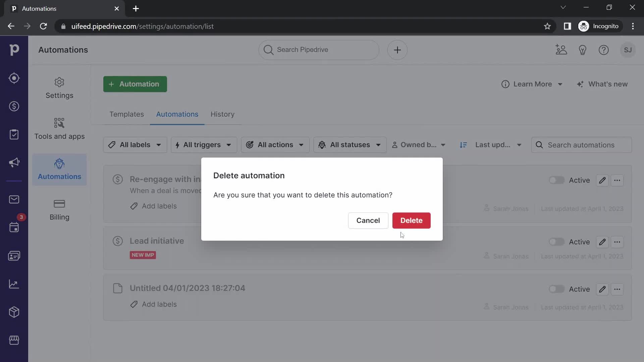Open the Last updated sort dropdown
The width and height of the screenshot is (644, 362).
click(498, 145)
